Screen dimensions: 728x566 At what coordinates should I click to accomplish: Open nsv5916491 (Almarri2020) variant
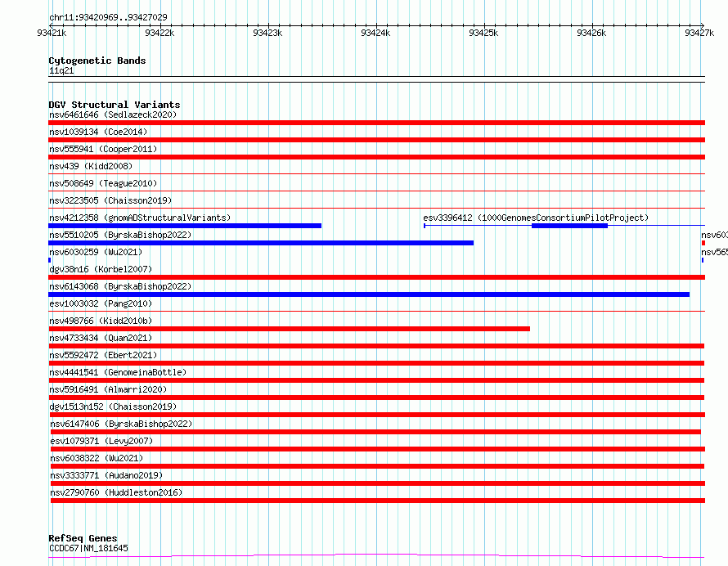click(x=108, y=389)
